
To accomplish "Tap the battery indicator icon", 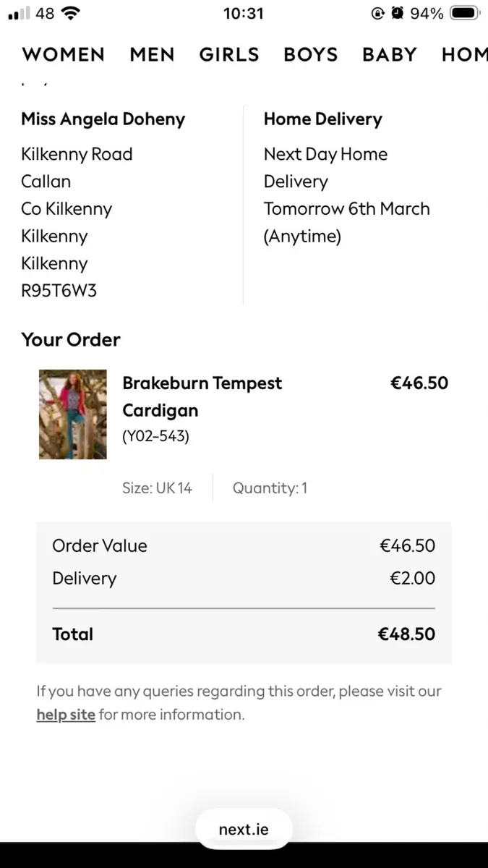I will 465,14.
